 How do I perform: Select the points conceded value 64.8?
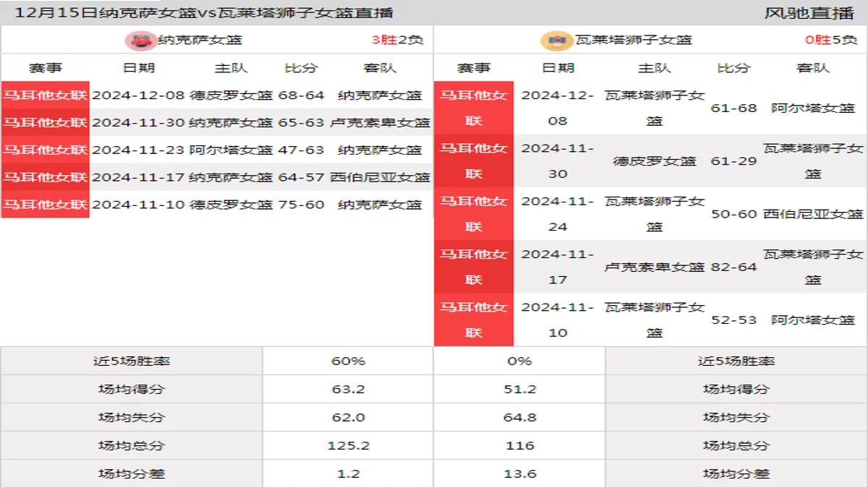click(519, 417)
